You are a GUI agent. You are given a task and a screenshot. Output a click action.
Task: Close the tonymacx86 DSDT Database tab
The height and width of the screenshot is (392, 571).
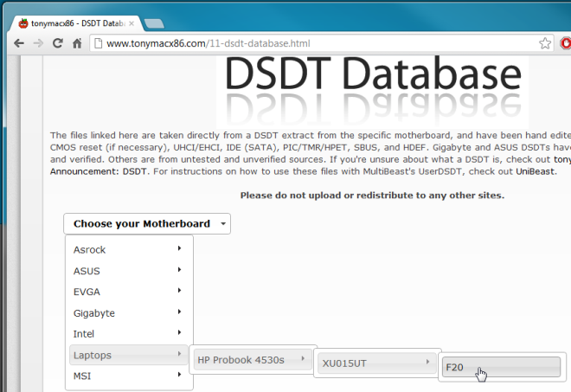pyautogui.click(x=132, y=23)
